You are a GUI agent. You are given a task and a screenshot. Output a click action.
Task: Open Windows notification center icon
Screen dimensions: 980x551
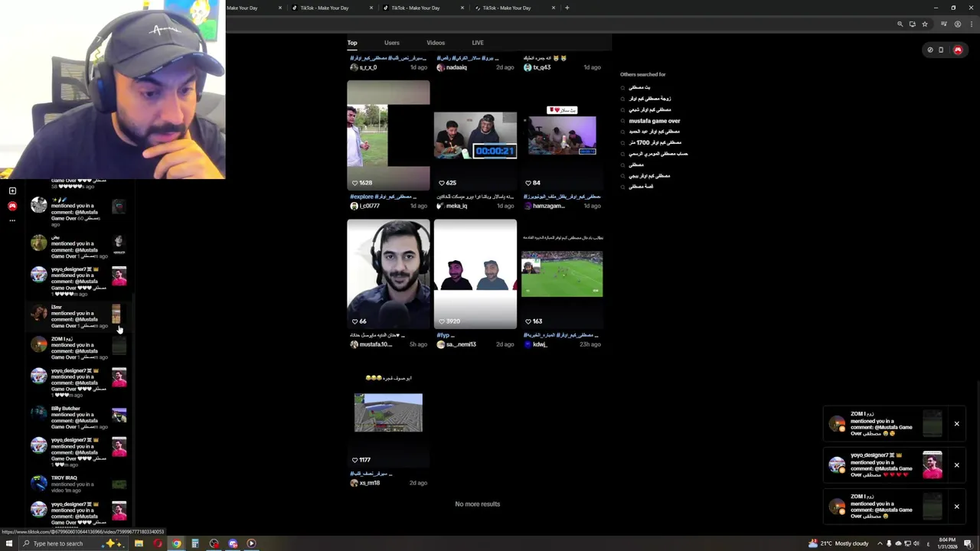(x=968, y=543)
